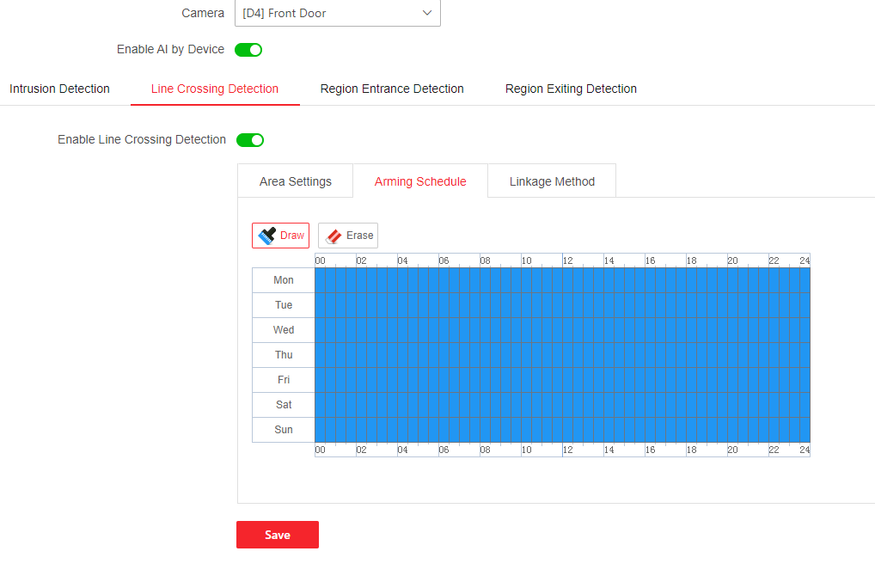875x588 pixels.
Task: Click the Tue schedule bar at 20:00
Action: pos(728,305)
